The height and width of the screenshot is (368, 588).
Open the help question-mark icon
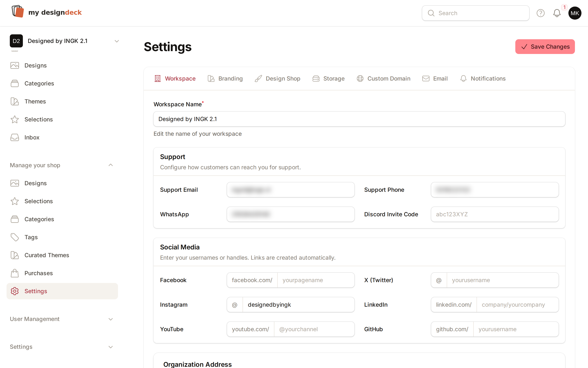click(540, 13)
